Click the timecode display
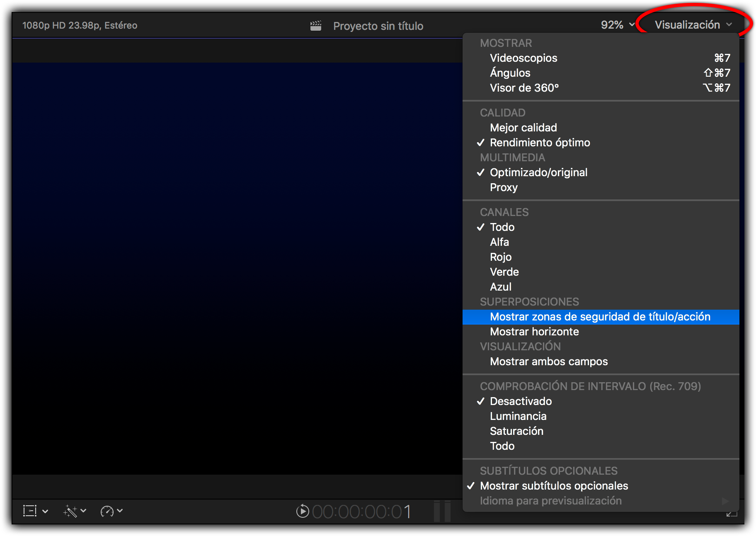This screenshot has height=536, width=756. click(x=361, y=512)
